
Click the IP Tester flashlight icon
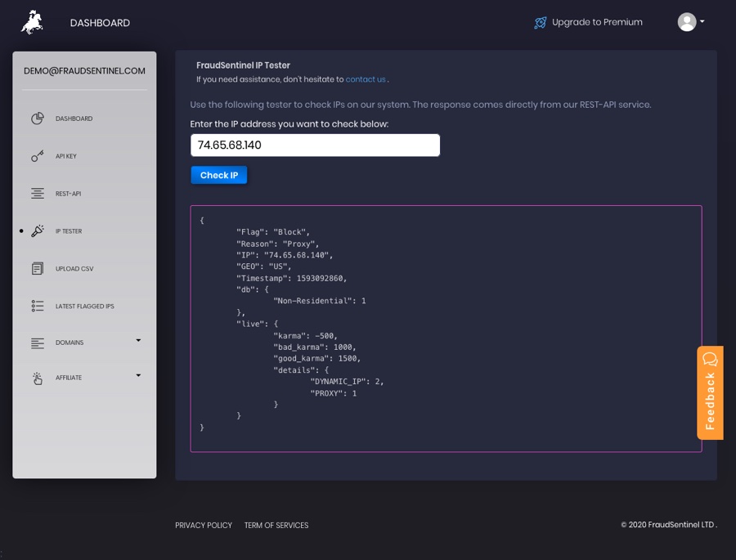(38, 231)
